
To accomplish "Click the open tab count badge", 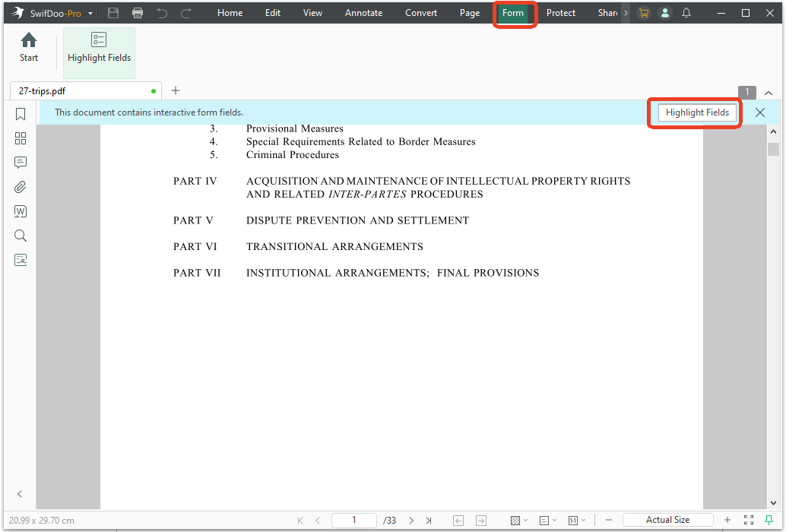I will (747, 92).
